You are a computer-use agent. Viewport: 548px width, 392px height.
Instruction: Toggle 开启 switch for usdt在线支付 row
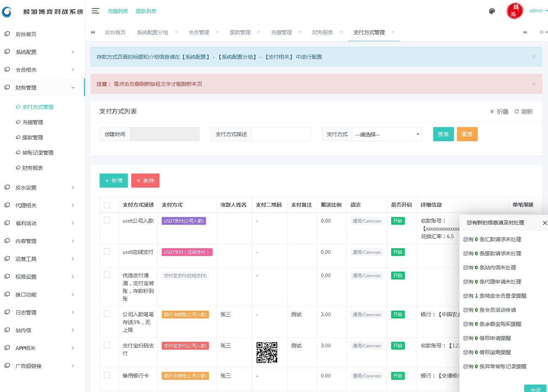397,252
